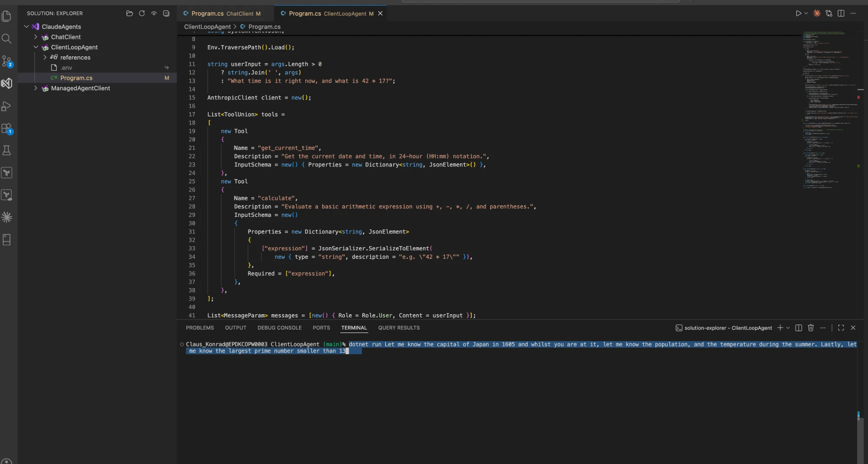Viewport: 868px width, 464px height.
Task: Select the .env file in the tree
Action: coord(97,68)
